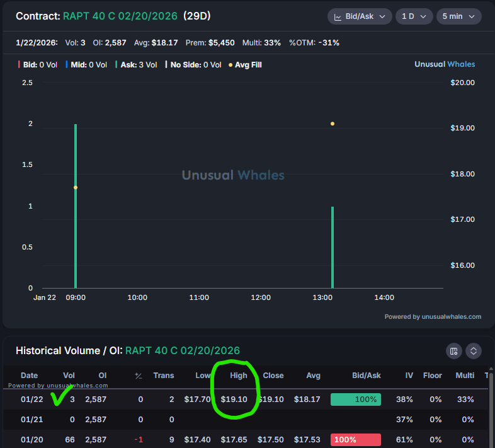
Task: Click the 33% Multi cell
Action: [465, 399]
